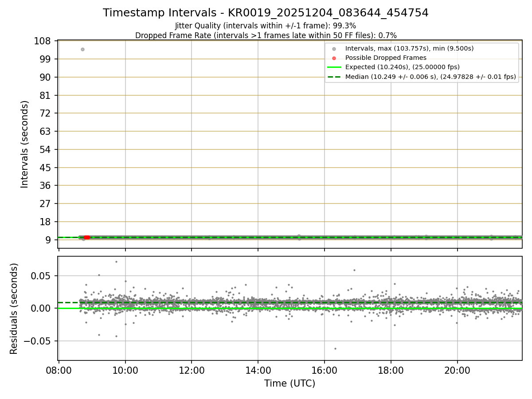Click the '20:00' x-axis tick label
532x399 pixels.
458,370
